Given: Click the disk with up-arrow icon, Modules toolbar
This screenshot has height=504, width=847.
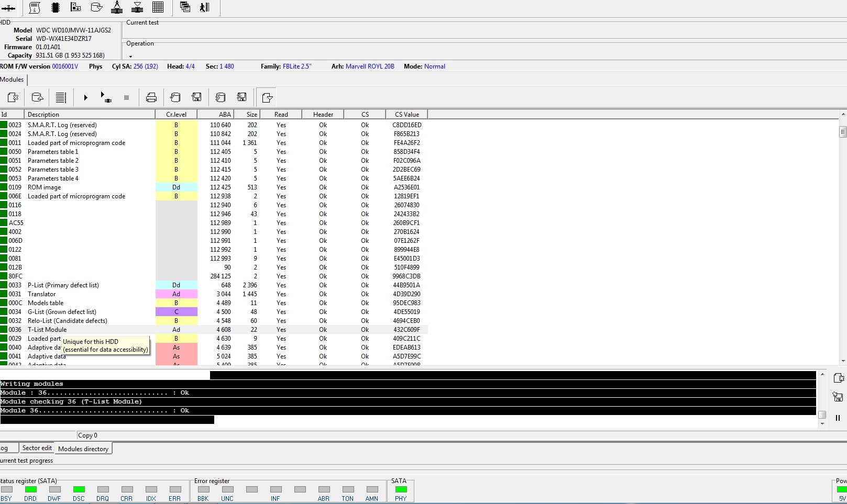Looking at the screenshot, I should pyautogui.click(x=37, y=97).
